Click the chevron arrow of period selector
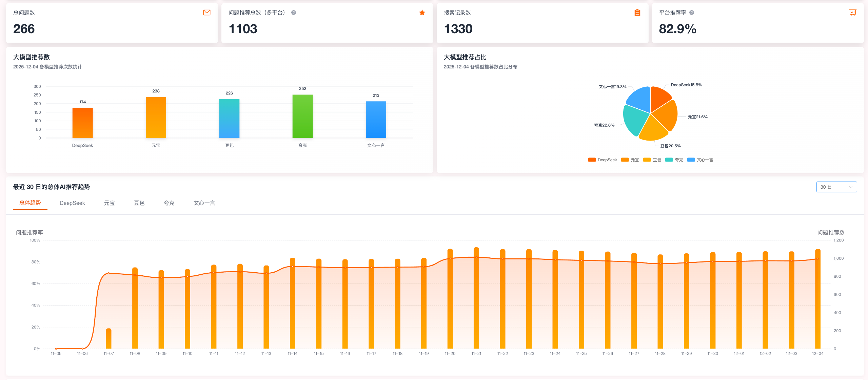Screen dimensions: 868x380 [x=850, y=187]
